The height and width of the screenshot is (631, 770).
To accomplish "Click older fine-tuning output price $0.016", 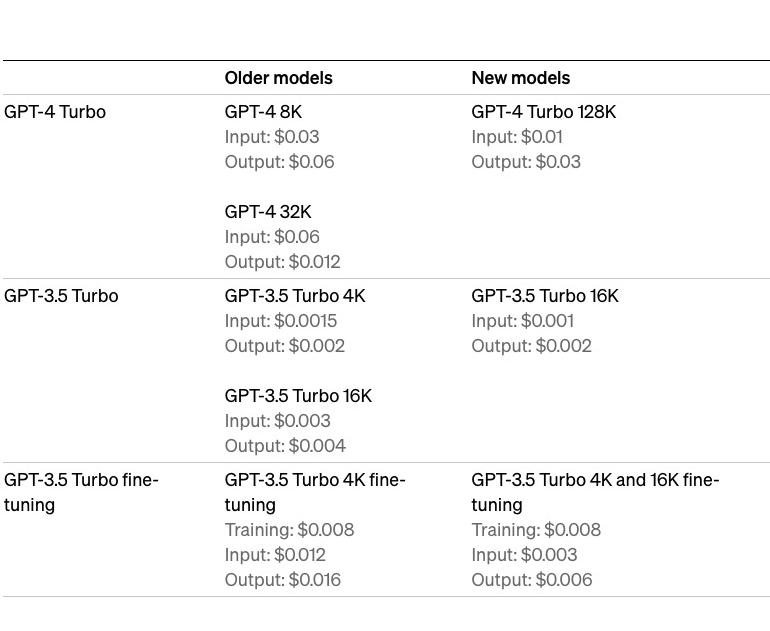I will [x=283, y=580].
